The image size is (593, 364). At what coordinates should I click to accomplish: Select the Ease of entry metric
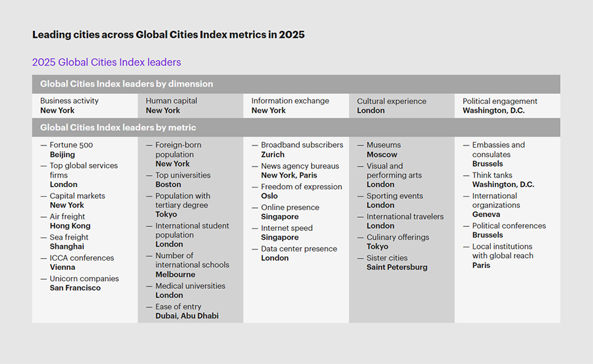[x=178, y=307]
